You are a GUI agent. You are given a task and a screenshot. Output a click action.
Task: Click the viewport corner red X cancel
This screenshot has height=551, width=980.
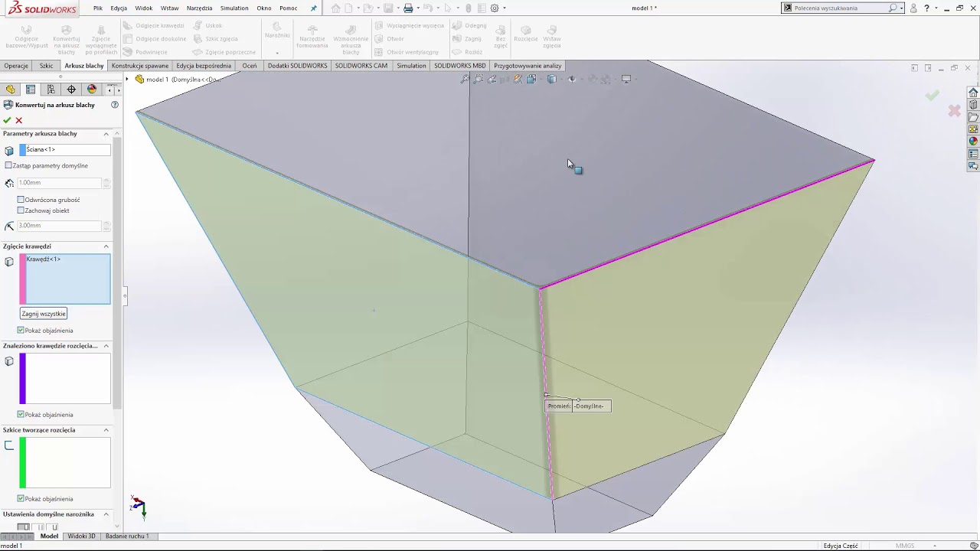tap(954, 111)
